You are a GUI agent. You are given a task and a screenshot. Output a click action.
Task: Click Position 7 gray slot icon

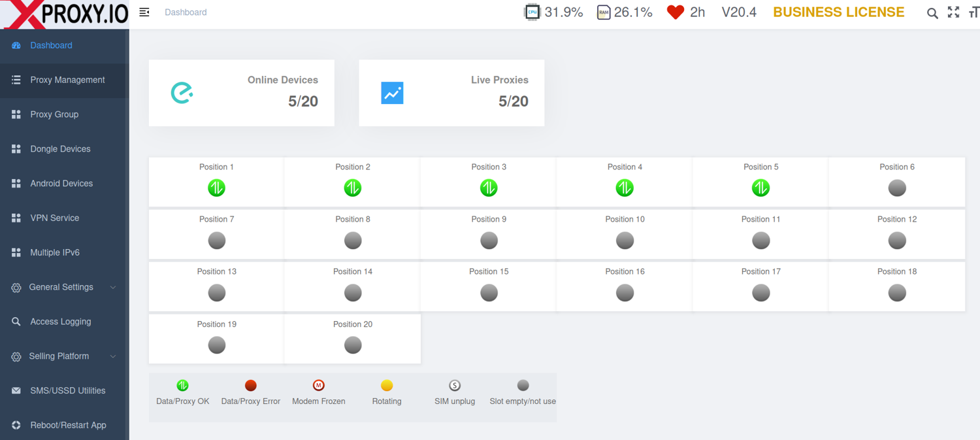point(217,241)
